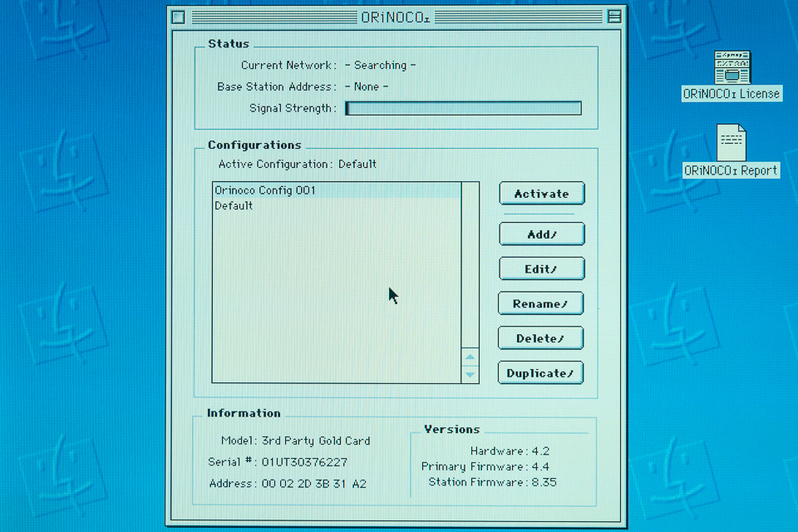The image size is (798, 532).
Task: Click the Active Configuration: Default label
Action: click(x=298, y=164)
